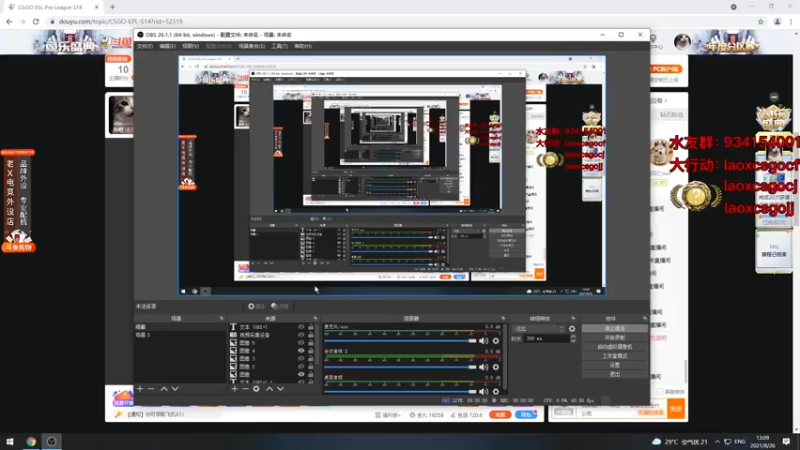The height and width of the screenshot is (450, 800).
Task: Open source properties gear in Sources toolbar
Action: tap(256, 389)
